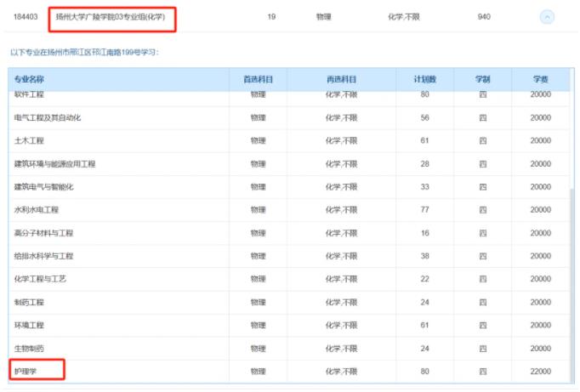The image size is (580, 392).
Task: Select the 水利水电工程 major name
Action: point(37,210)
